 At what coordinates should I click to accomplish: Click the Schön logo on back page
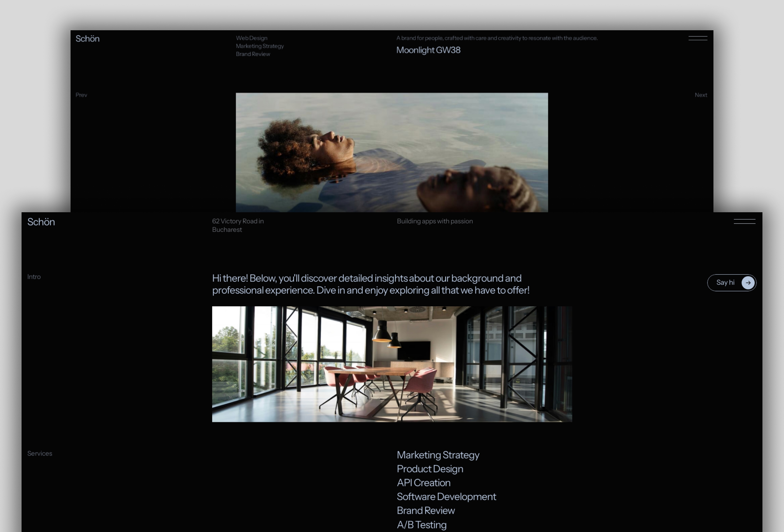click(x=87, y=39)
